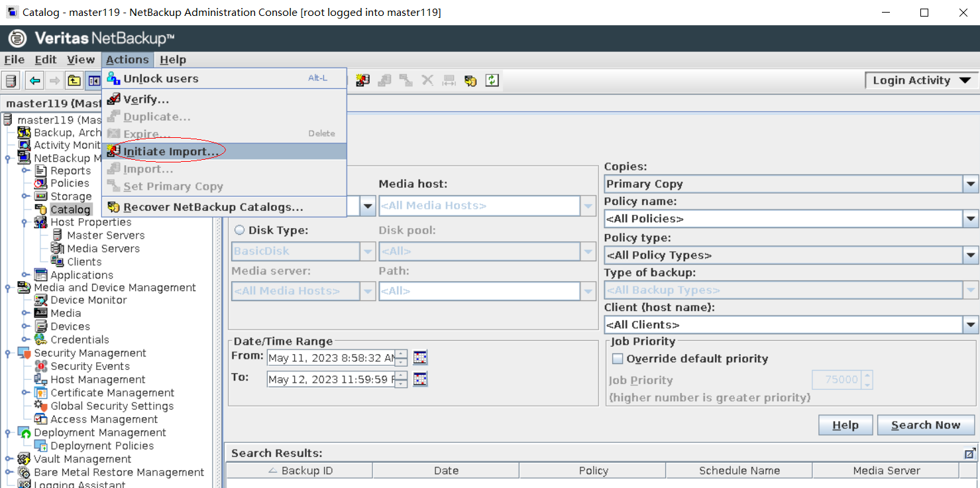Select the Disk Type radio button
The height and width of the screenshot is (488, 980).
(239, 231)
